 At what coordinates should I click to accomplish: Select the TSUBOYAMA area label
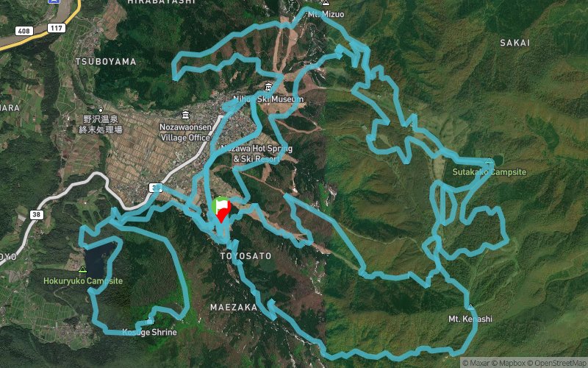[x=106, y=62]
